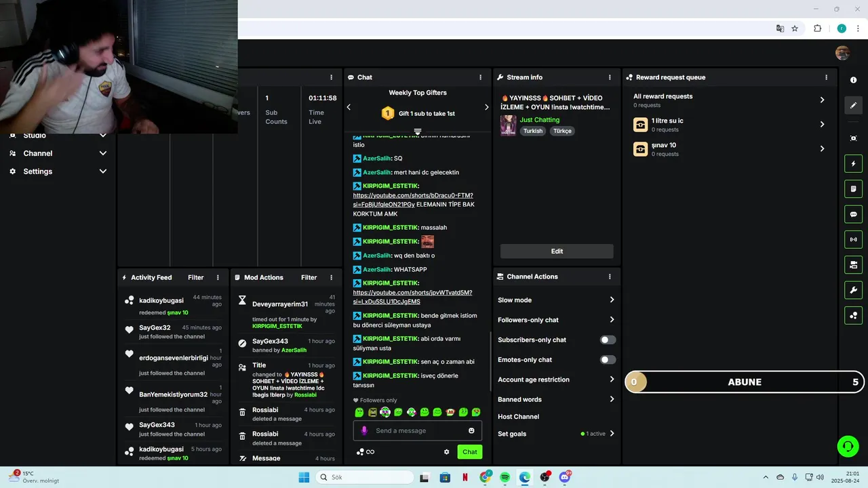
Task: Toggle the bubbles points widget in right sidebar
Action: pyautogui.click(x=853, y=315)
